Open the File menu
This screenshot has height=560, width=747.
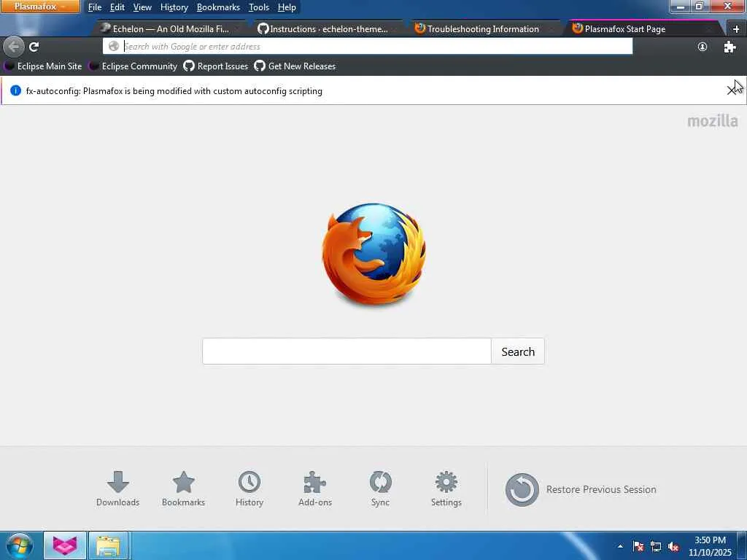tap(94, 7)
